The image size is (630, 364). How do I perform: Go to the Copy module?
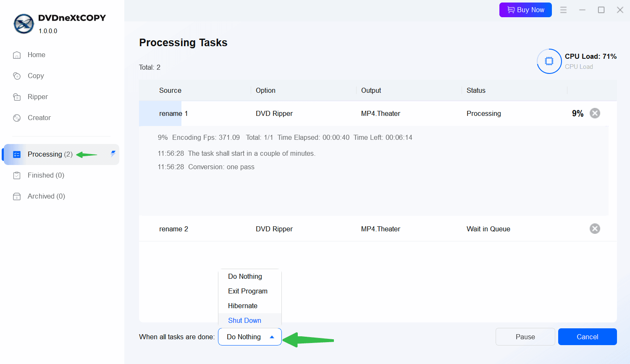point(36,76)
